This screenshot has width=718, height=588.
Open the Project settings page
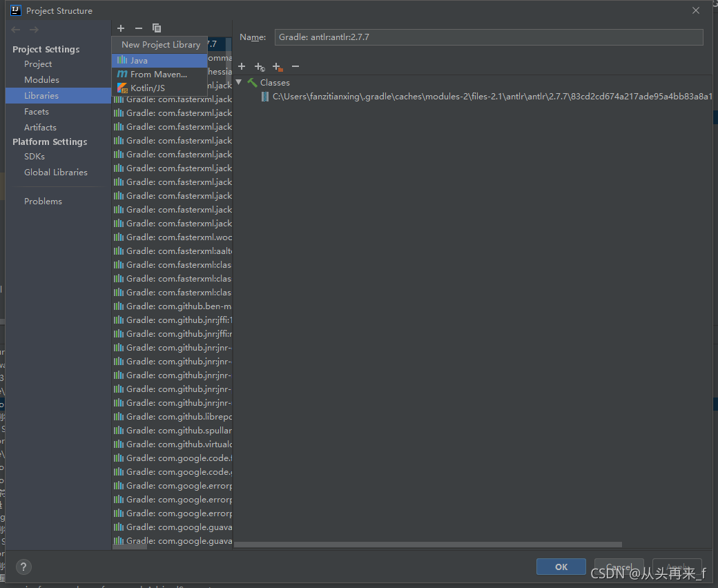(38, 64)
